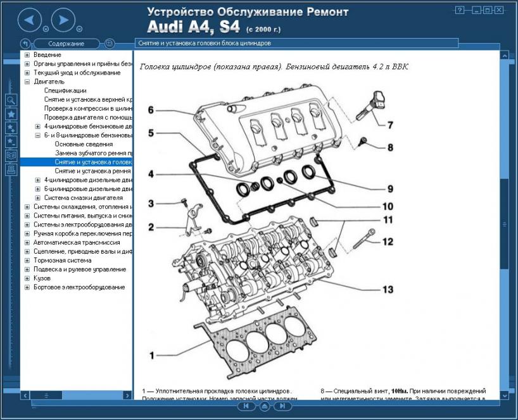Expand Системы электрооборудования node

pyautogui.click(x=27, y=225)
